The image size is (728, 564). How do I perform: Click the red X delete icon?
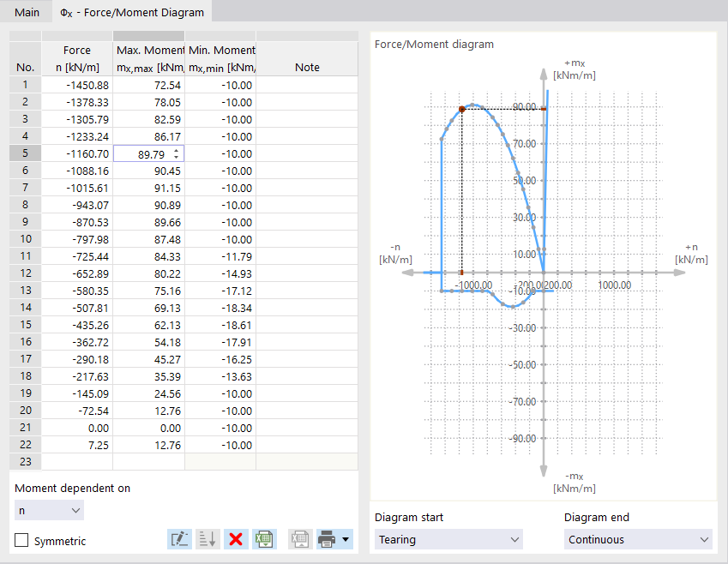click(236, 539)
